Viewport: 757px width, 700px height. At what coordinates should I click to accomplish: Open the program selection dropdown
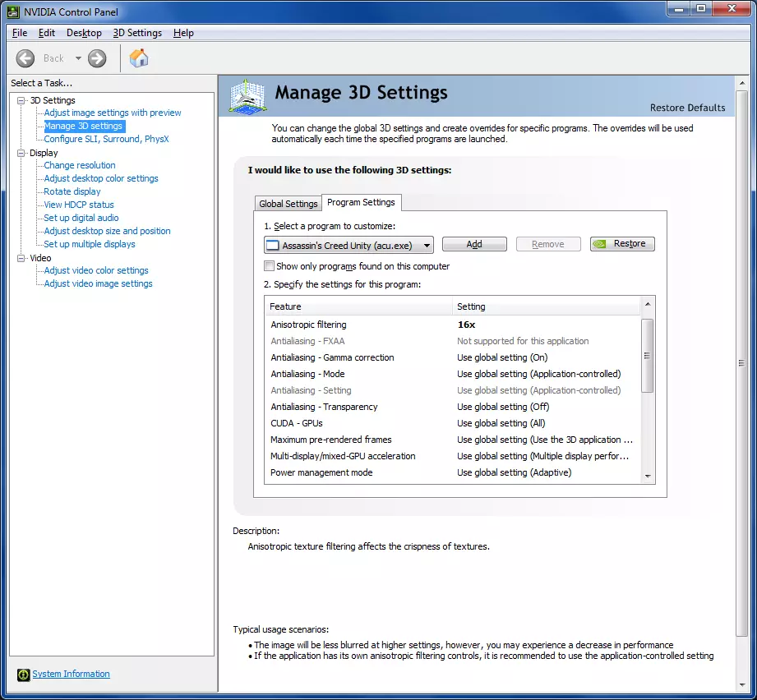[x=348, y=245]
